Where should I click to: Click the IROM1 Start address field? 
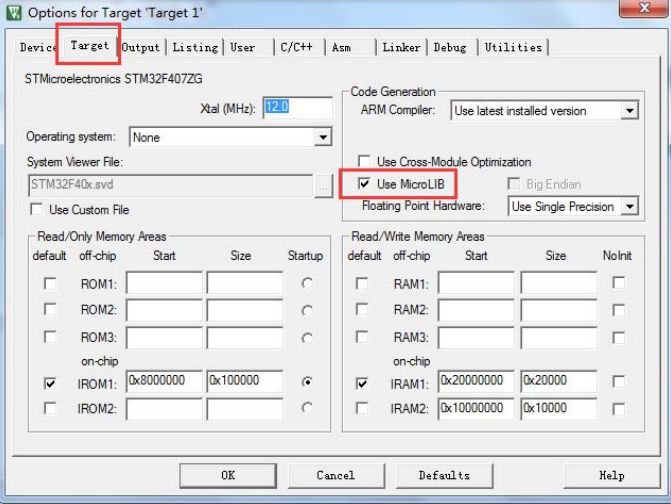(x=163, y=382)
